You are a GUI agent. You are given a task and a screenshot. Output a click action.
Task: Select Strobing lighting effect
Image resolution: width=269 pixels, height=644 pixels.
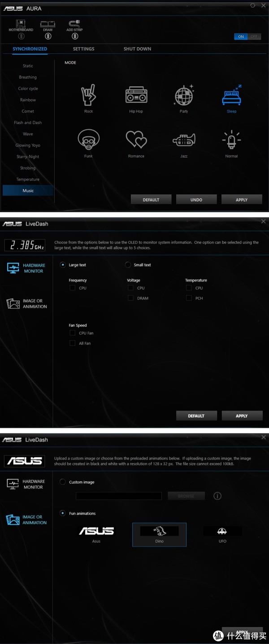pyautogui.click(x=28, y=168)
